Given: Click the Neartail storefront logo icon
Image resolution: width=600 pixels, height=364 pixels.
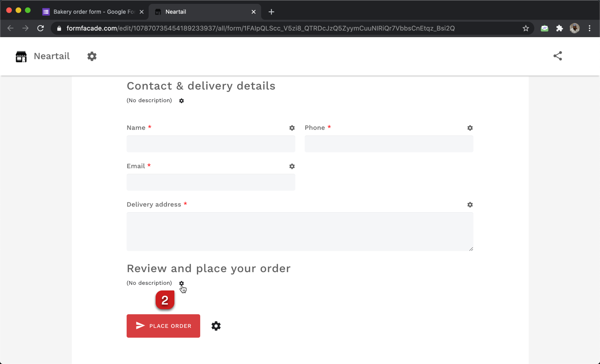Looking at the screenshot, I should coord(21,56).
